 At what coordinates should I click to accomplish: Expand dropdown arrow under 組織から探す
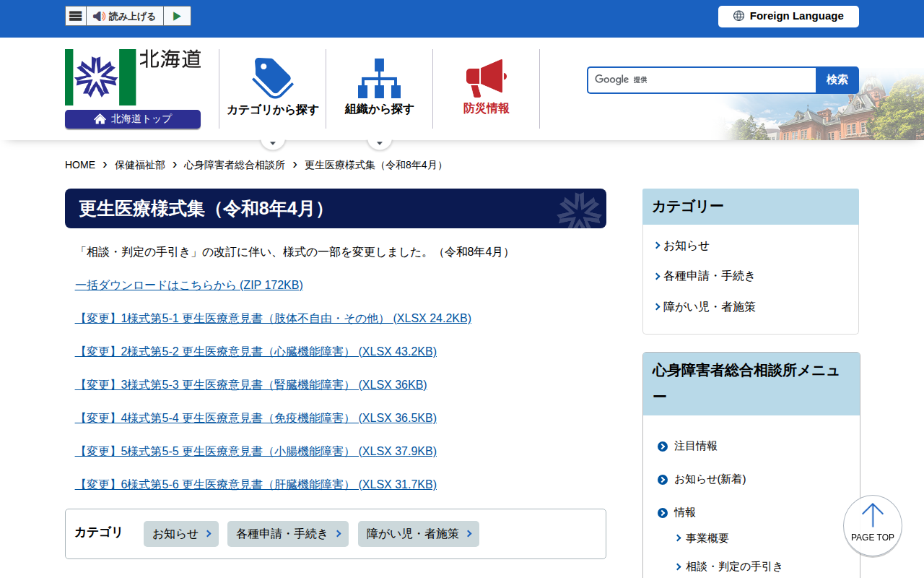coord(379,142)
